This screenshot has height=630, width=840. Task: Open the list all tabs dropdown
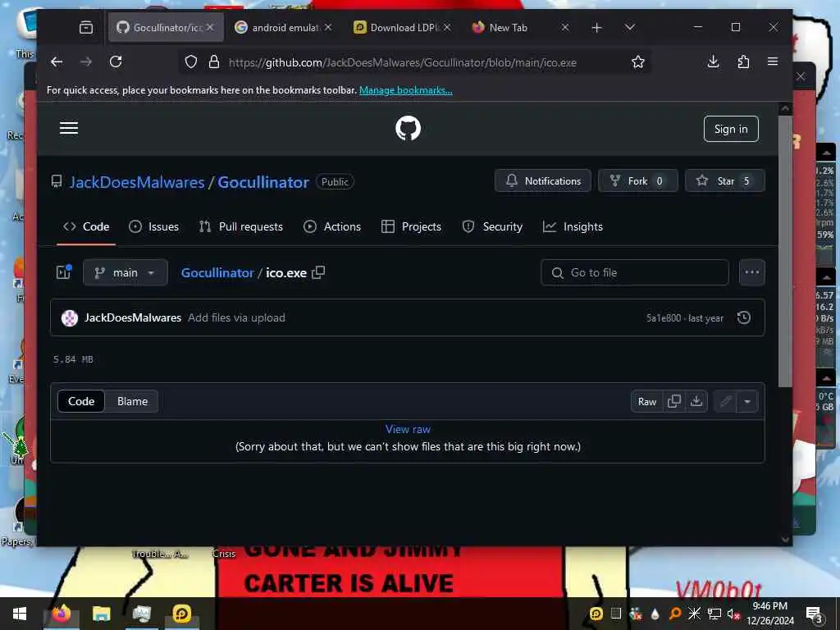(x=630, y=27)
